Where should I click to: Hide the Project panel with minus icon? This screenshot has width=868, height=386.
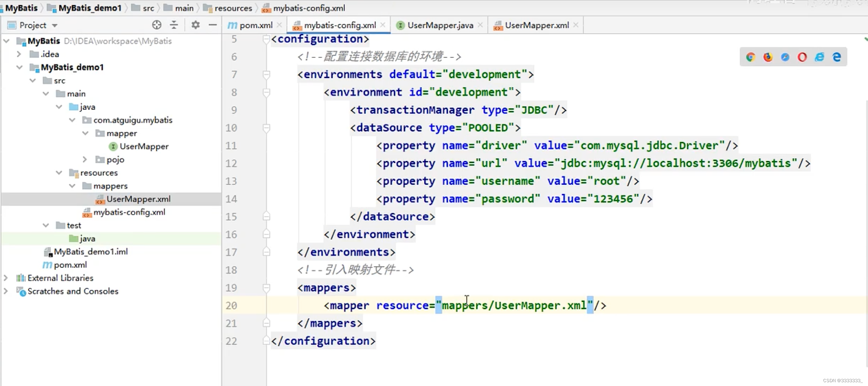[x=213, y=25]
